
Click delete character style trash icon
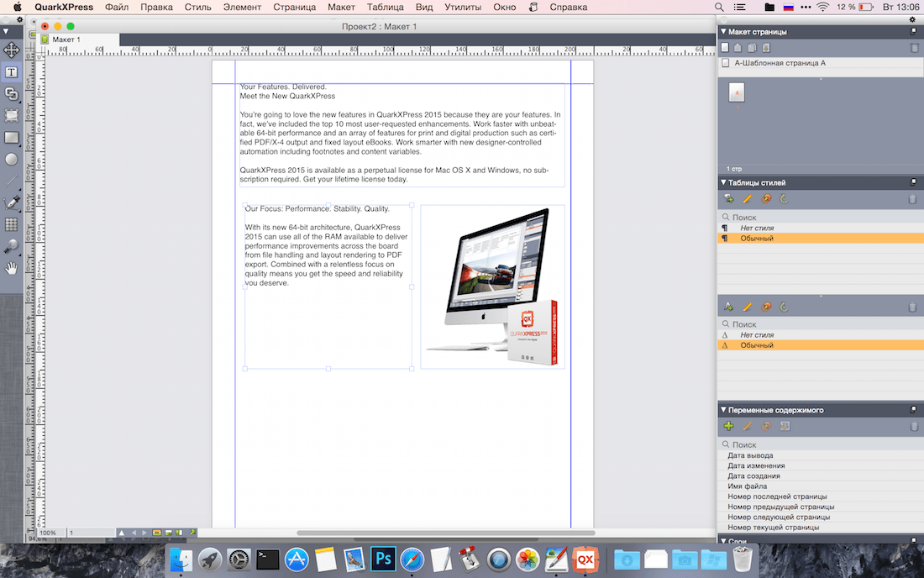click(x=912, y=307)
